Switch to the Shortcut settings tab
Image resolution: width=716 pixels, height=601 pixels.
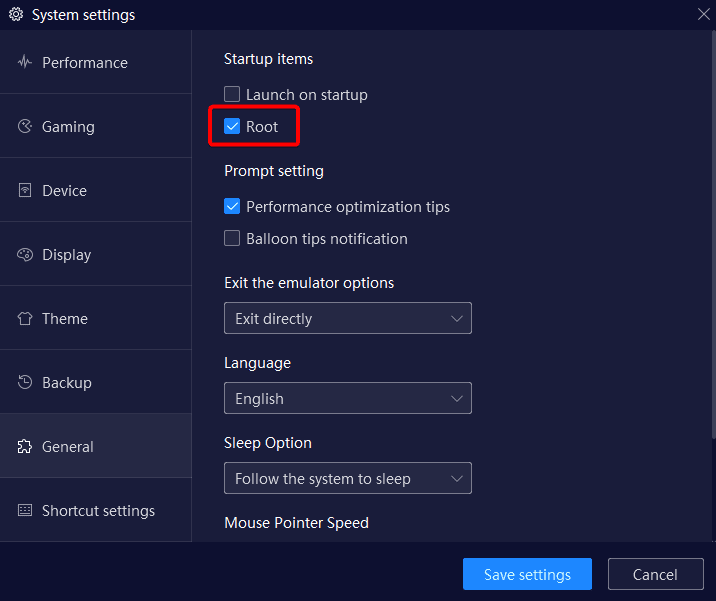[x=96, y=510]
